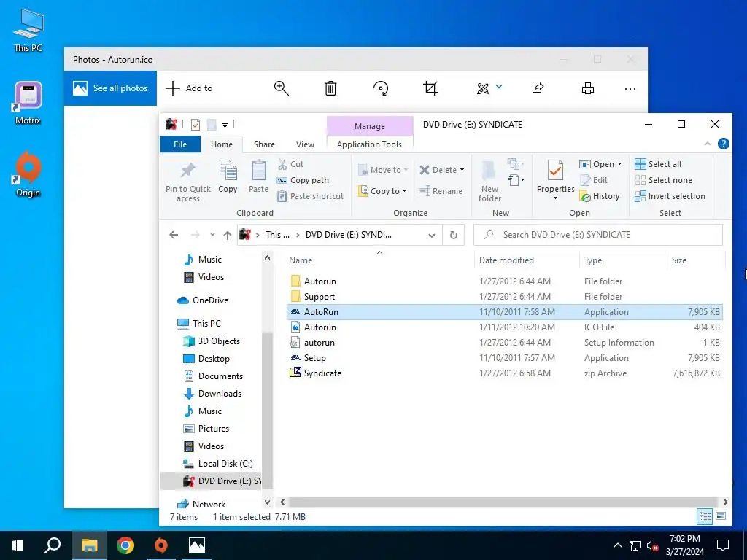747x560 pixels.
Task: Open OneDrive in navigation pane
Action: (x=210, y=300)
